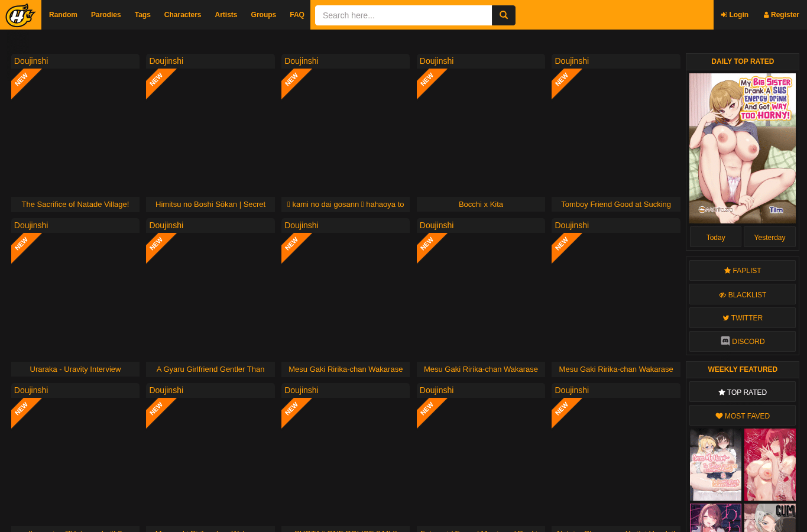Click the flame logo in the header
Screen dimensions: 807x532
click(20, 15)
